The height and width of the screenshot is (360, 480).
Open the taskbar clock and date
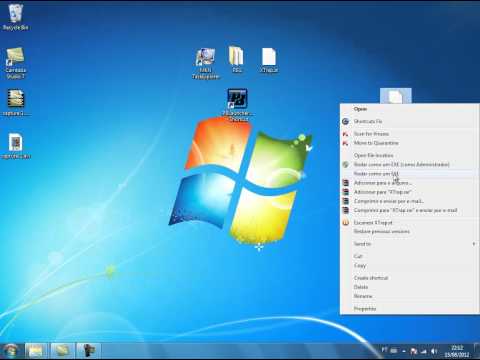(x=456, y=351)
